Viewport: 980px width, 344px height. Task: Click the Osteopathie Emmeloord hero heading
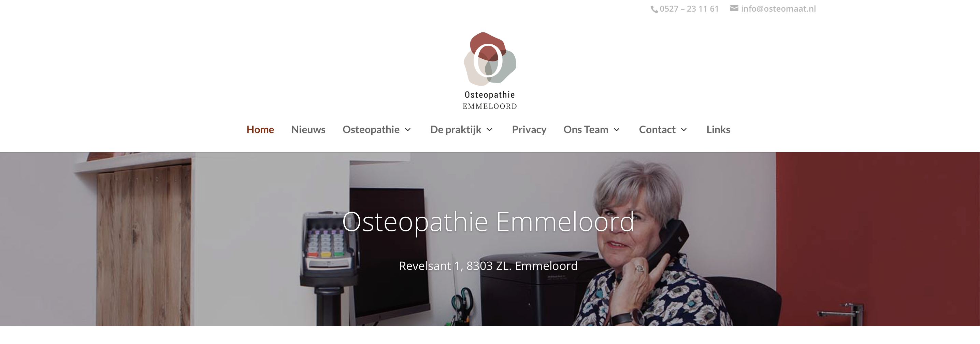[488, 222]
